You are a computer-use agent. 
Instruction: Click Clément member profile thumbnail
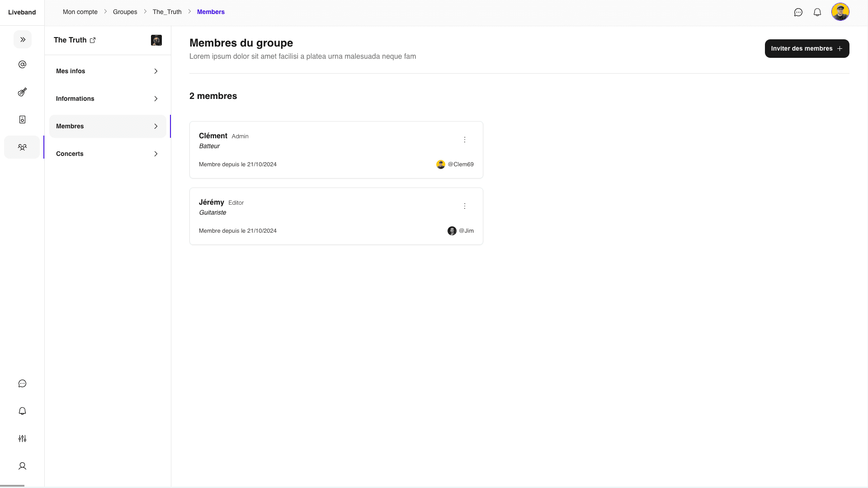pos(441,164)
